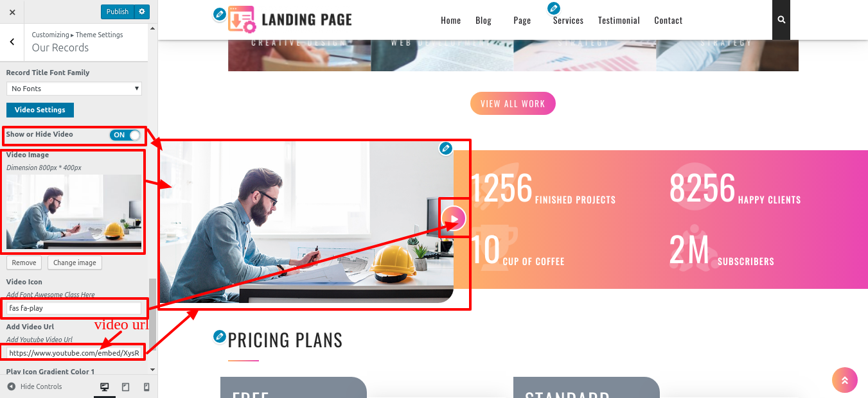Toggle the Show or Hide Video switch

pyautogui.click(x=125, y=135)
